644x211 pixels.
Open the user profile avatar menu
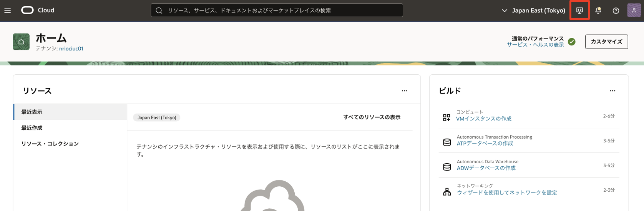click(x=634, y=10)
